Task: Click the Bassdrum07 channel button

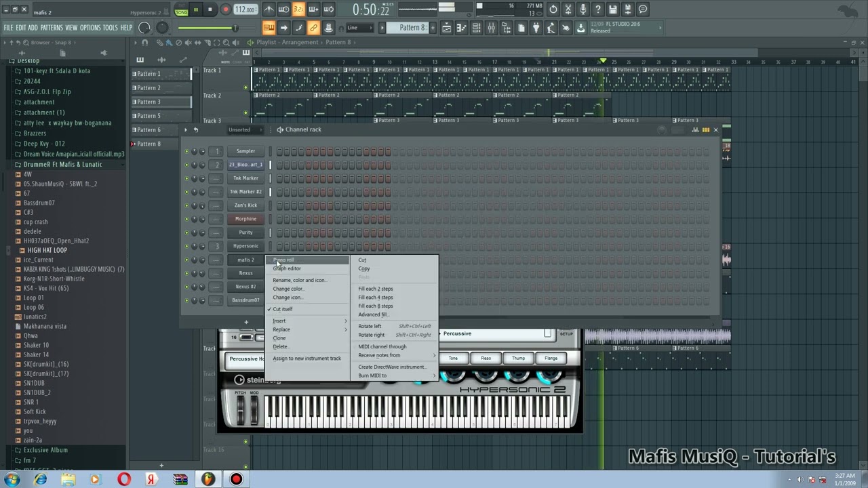Action: coord(245,300)
